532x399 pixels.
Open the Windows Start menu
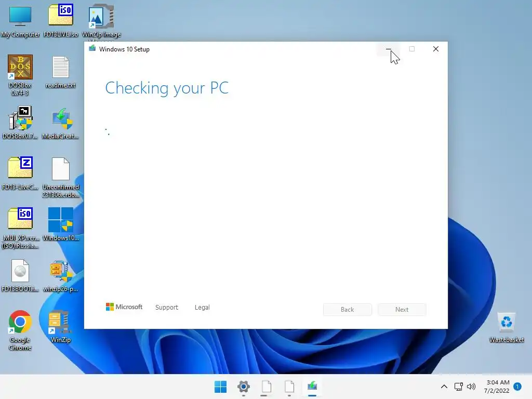pyautogui.click(x=220, y=387)
